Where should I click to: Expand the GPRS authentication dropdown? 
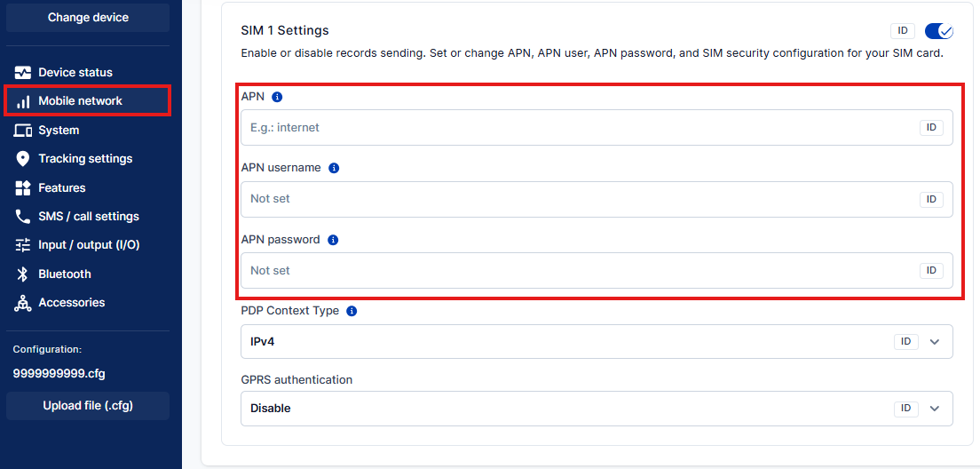934,409
